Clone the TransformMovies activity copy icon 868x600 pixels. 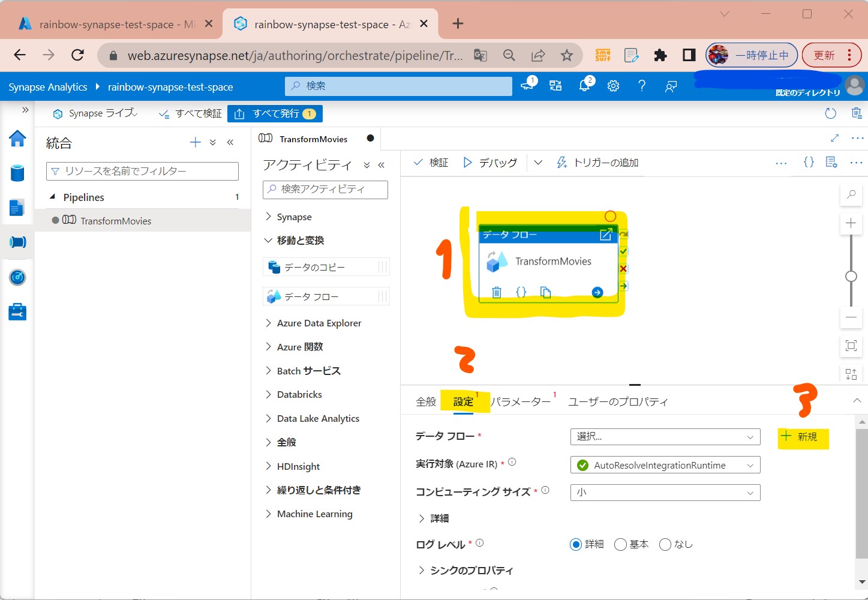pyautogui.click(x=545, y=292)
